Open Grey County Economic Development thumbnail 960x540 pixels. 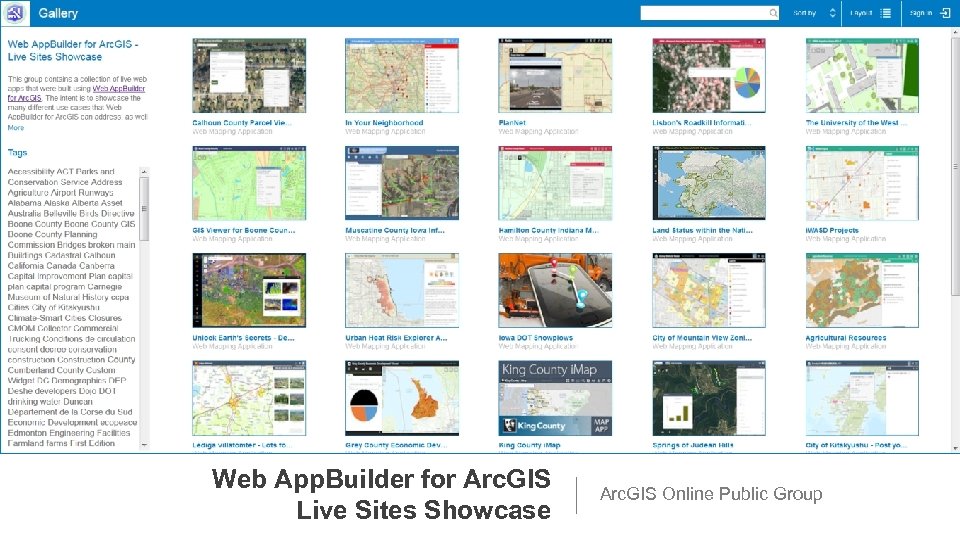402,398
